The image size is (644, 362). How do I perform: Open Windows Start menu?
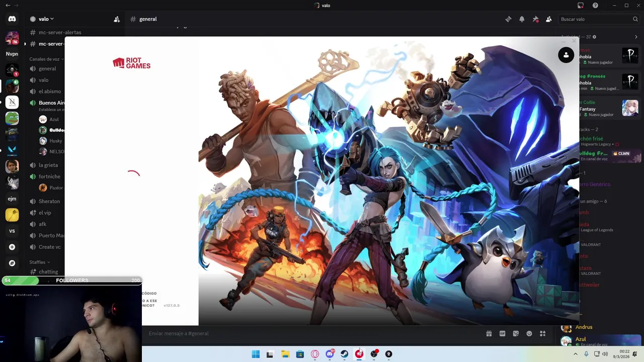256,354
